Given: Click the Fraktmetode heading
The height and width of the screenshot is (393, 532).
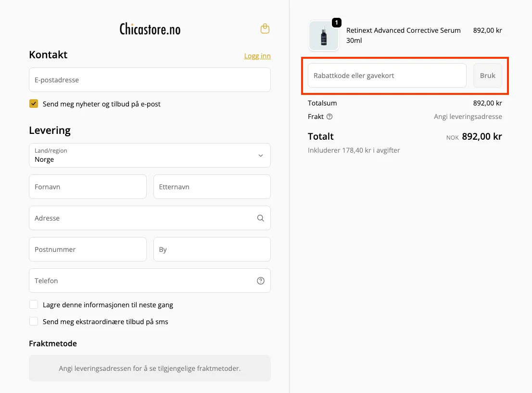Looking at the screenshot, I should coord(53,343).
